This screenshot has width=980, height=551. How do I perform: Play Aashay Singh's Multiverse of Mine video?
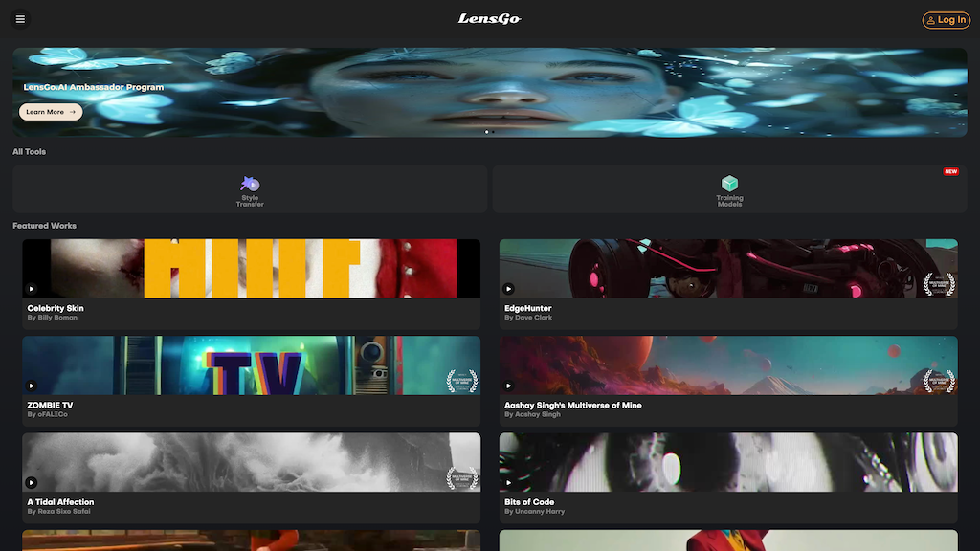(x=508, y=386)
